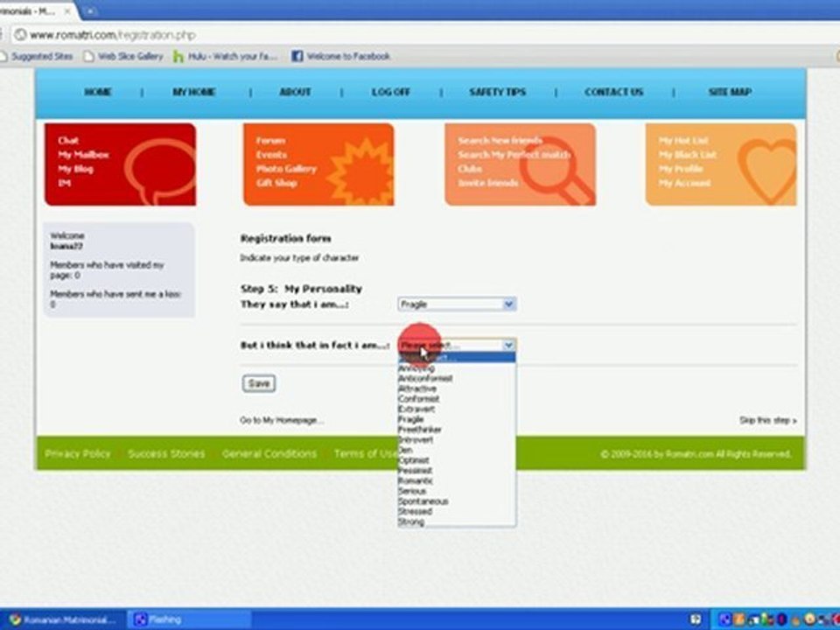Open the Welcome to Facebook bookmark
Image resolution: width=840 pixels, height=630 pixels.
pyautogui.click(x=340, y=56)
